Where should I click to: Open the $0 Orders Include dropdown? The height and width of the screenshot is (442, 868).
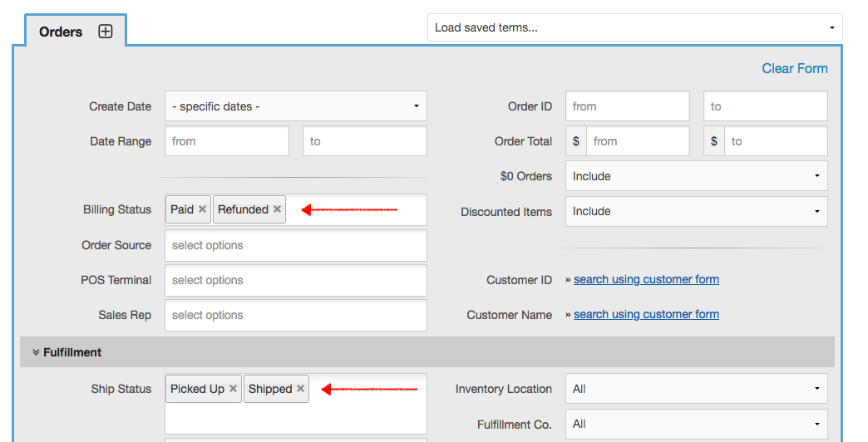(x=697, y=176)
